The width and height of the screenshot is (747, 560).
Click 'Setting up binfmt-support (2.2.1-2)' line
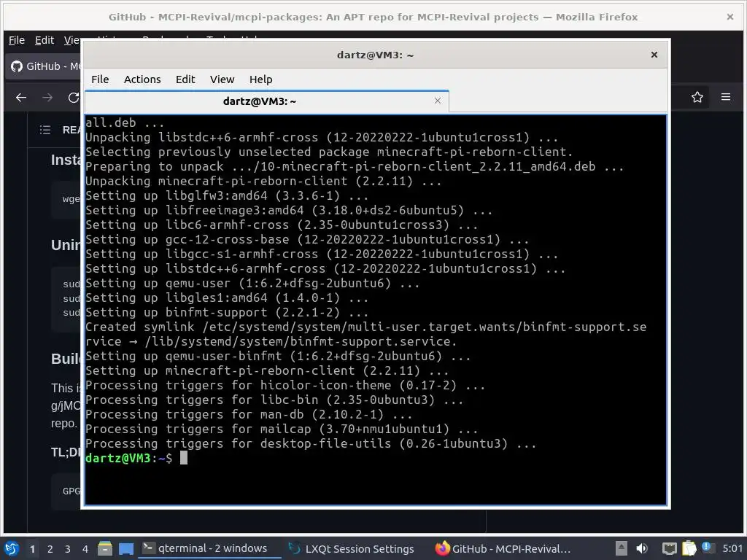(x=227, y=312)
